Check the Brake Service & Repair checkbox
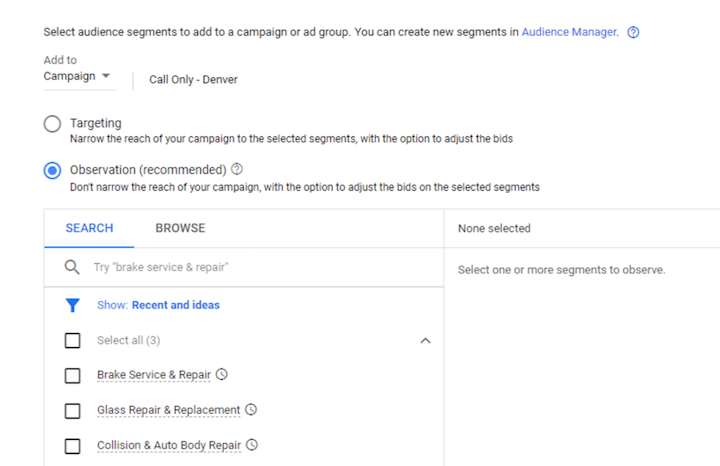This screenshot has height=466, width=720. pyautogui.click(x=73, y=376)
